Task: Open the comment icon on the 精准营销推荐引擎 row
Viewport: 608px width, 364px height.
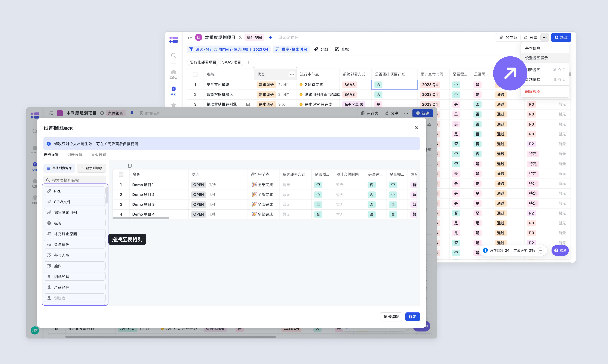Action: coord(248,104)
